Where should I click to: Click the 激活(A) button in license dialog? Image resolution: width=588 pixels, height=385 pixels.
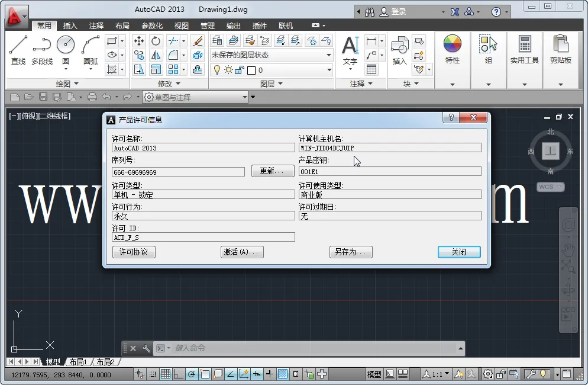[x=242, y=252]
